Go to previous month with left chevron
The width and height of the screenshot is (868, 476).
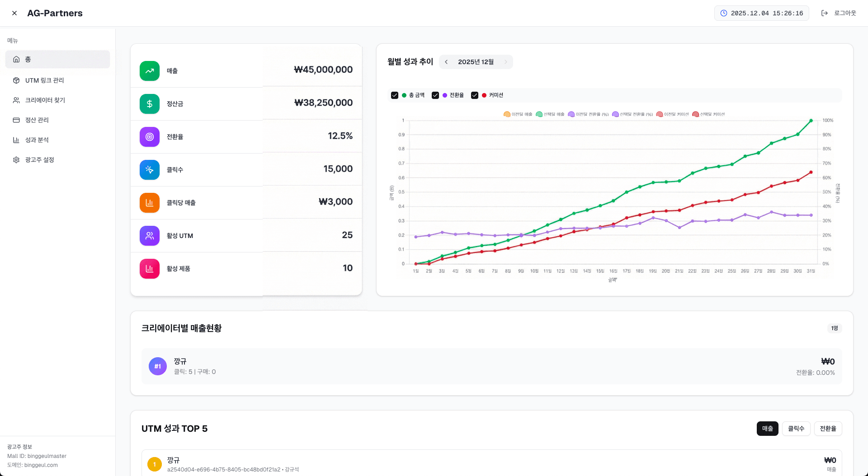pyautogui.click(x=446, y=62)
